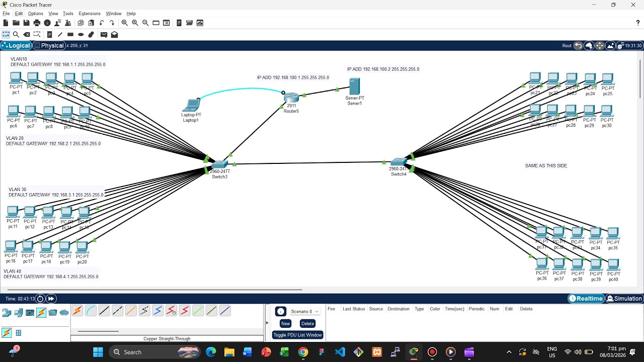Open the drawing palette rectangle icon
644x362 pixels.
coord(156,23)
